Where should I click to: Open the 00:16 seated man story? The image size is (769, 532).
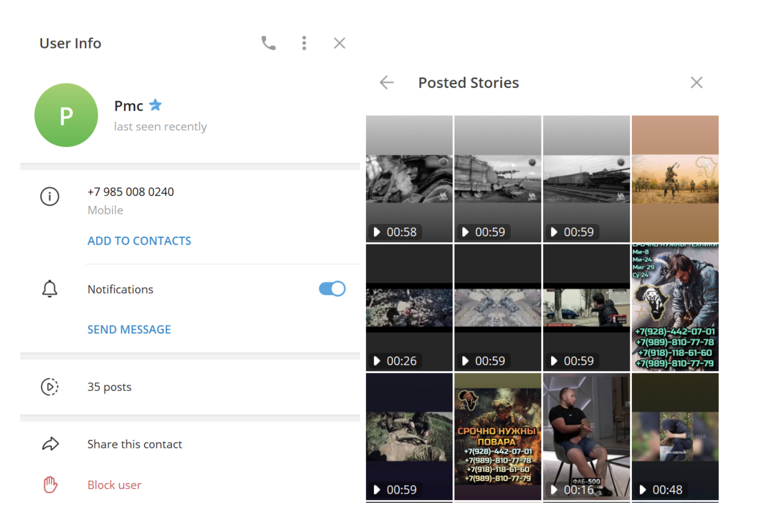587,436
